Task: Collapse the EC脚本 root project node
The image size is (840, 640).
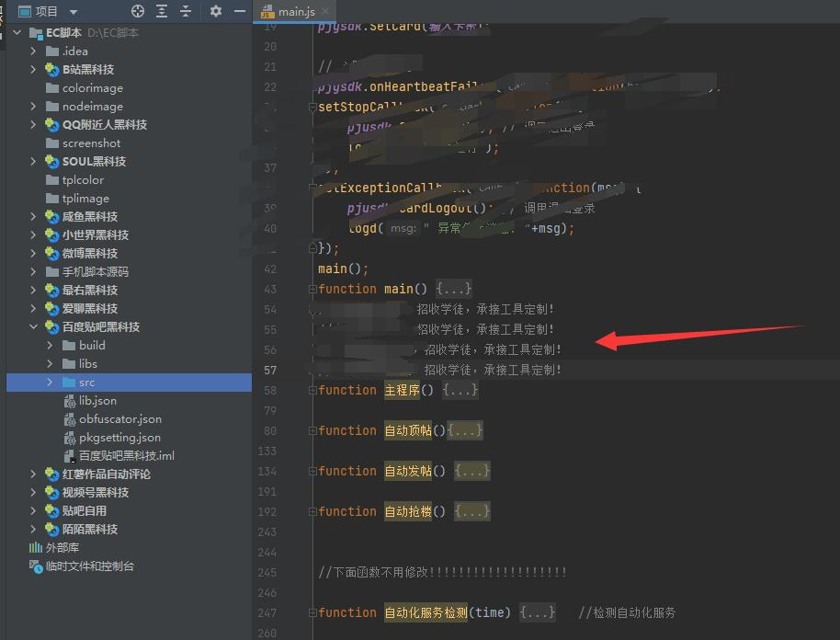Action: (x=17, y=33)
